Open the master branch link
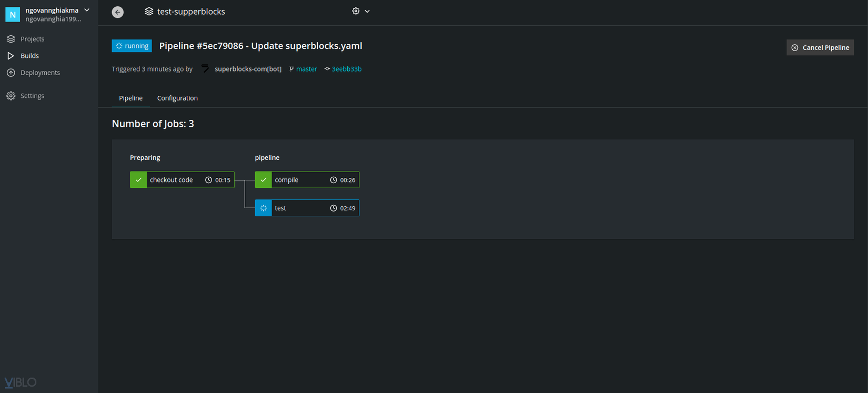 pyautogui.click(x=306, y=69)
